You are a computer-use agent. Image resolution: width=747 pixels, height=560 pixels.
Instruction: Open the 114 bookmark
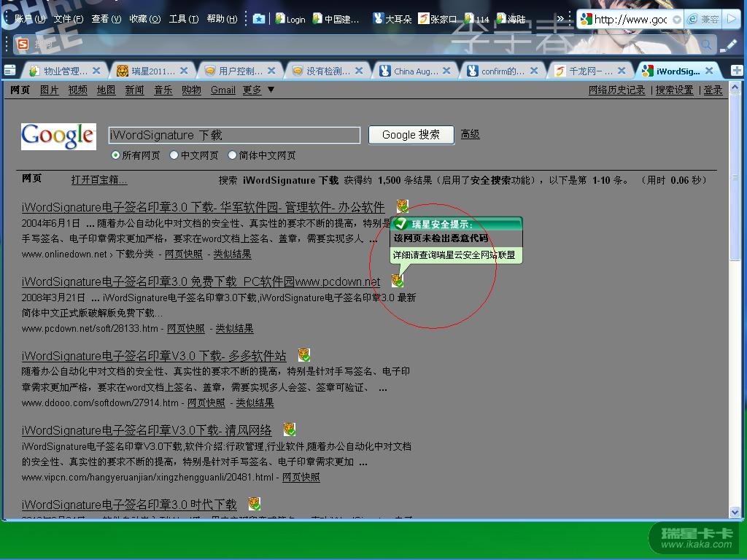[x=477, y=19]
